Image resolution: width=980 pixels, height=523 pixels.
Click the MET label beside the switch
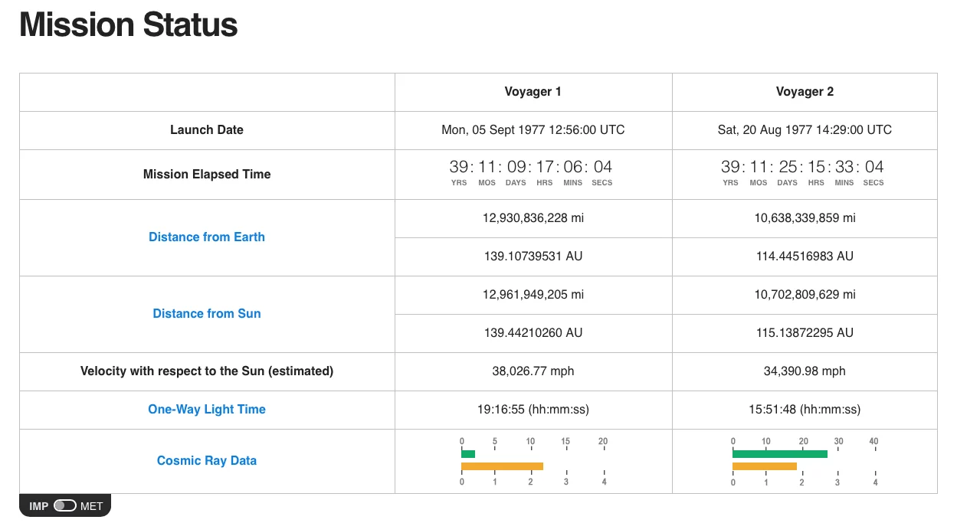[92, 506]
